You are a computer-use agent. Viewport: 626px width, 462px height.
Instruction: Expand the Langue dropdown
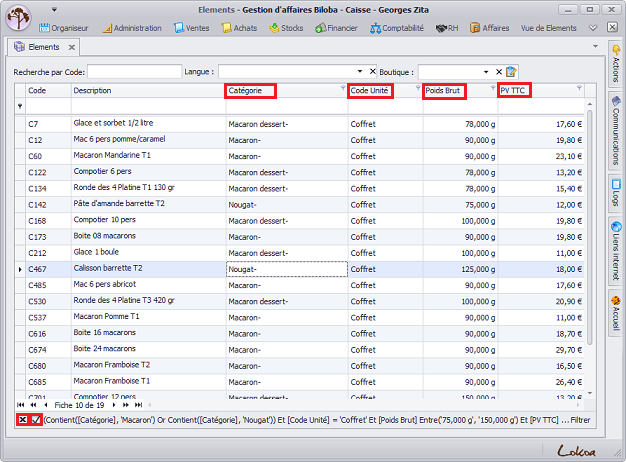[360, 71]
